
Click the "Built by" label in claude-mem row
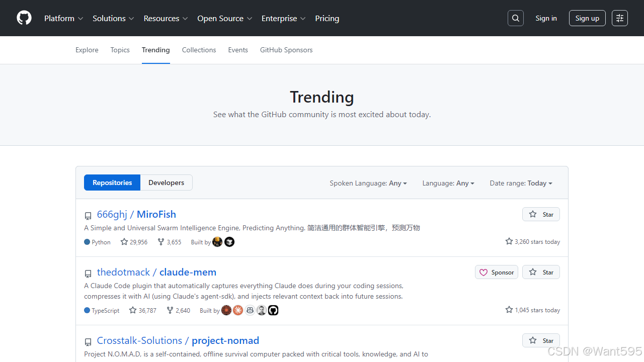point(210,311)
